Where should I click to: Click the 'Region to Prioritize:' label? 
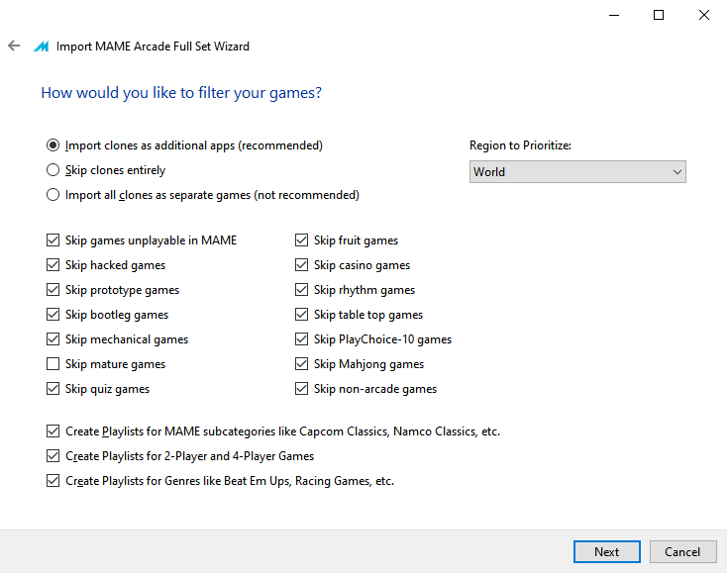520,145
